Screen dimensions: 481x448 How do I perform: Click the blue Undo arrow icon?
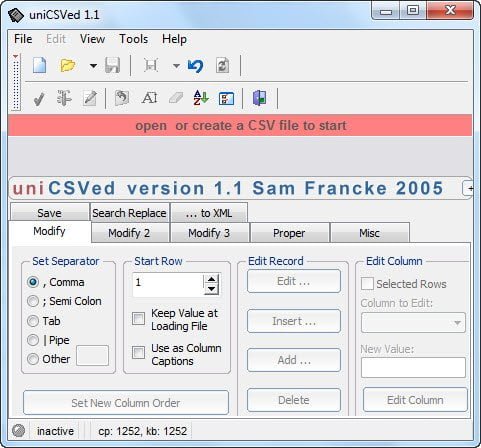195,66
